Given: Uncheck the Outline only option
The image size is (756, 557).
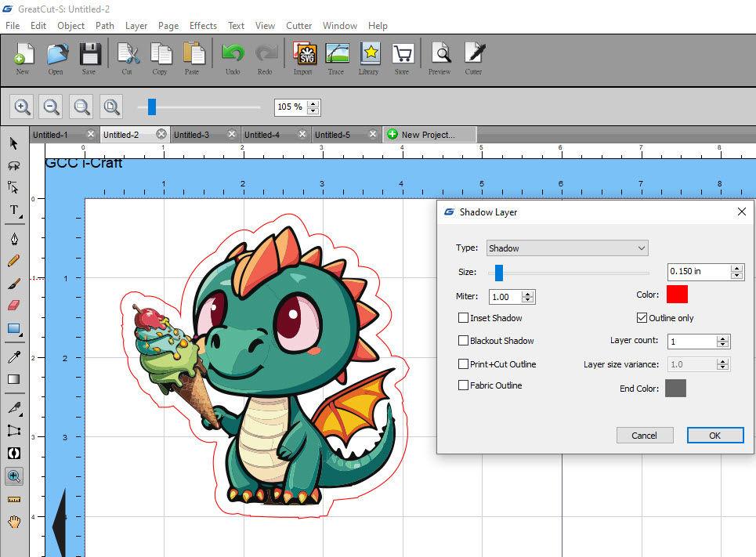Looking at the screenshot, I should tap(642, 318).
